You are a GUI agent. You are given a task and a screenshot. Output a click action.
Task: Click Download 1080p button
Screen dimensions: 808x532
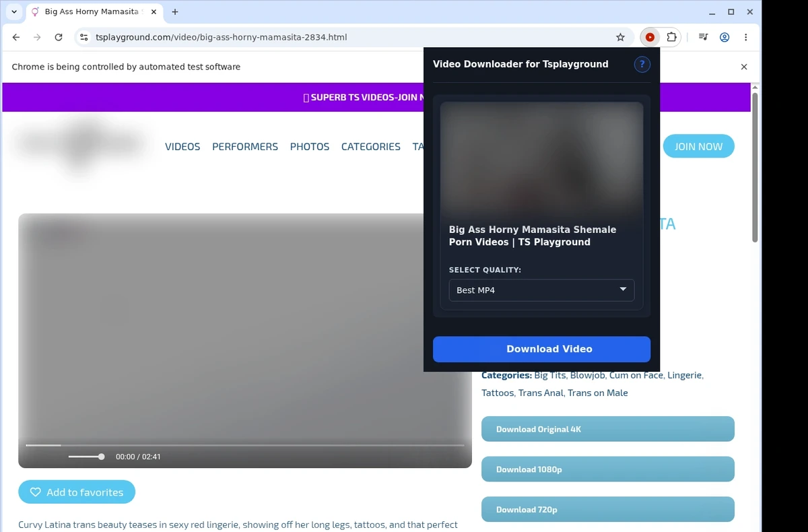[x=607, y=469]
